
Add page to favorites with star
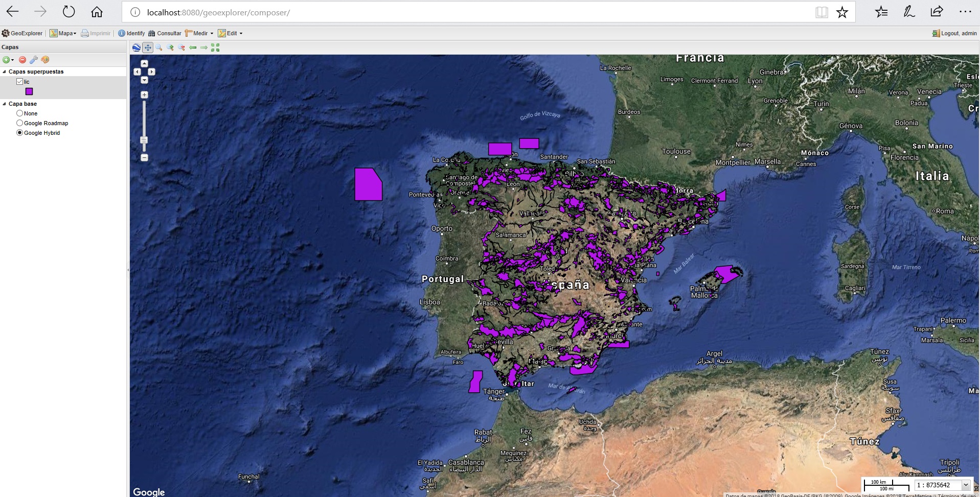point(842,12)
